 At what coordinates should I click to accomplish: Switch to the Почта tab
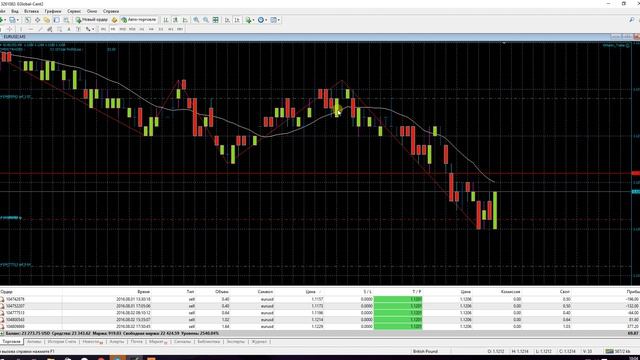tap(136, 342)
